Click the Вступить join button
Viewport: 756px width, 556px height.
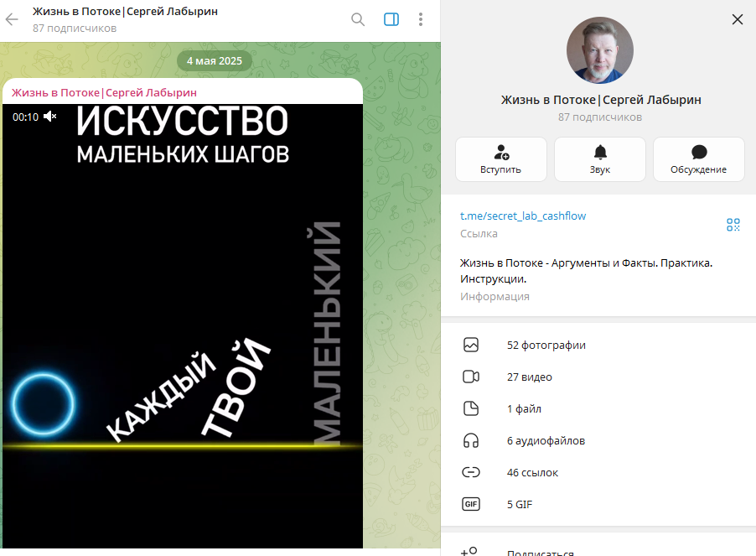click(x=501, y=159)
